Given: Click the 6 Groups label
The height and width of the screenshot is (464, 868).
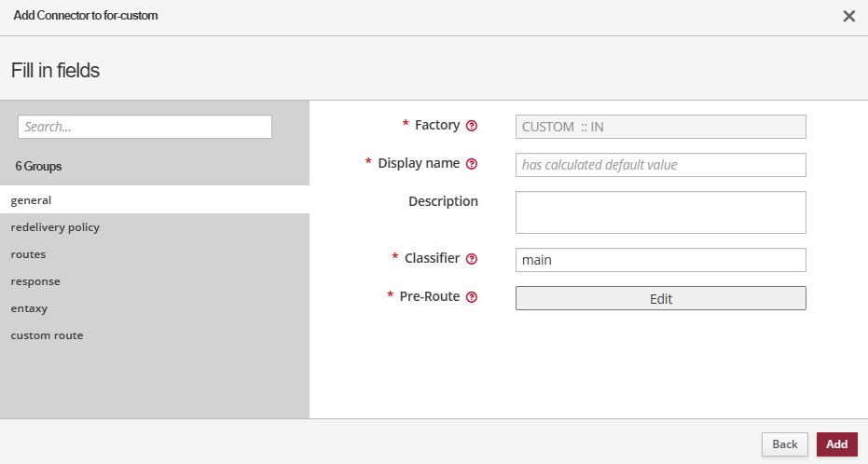Looking at the screenshot, I should click(38, 166).
